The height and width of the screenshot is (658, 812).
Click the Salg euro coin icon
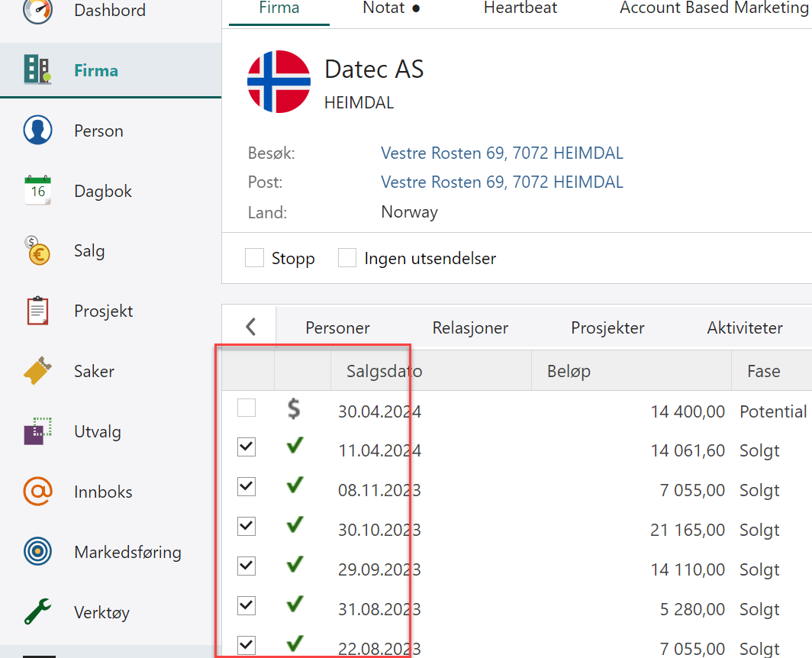pos(38,251)
